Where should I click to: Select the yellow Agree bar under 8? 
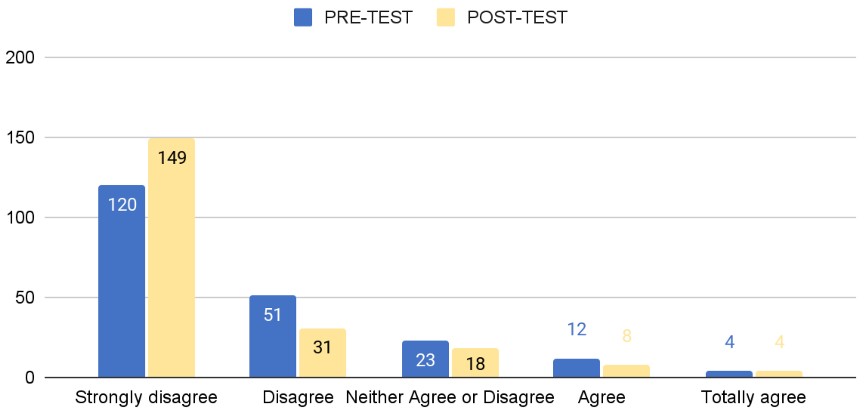click(626, 371)
